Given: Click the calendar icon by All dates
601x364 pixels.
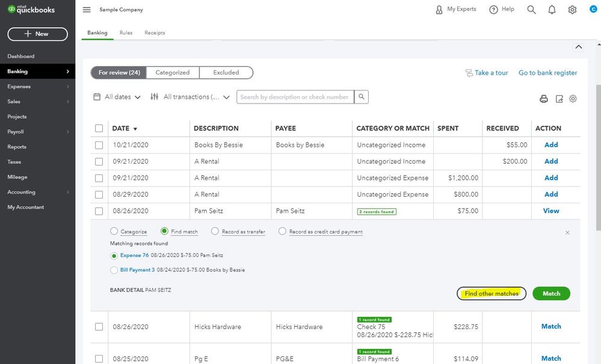Looking at the screenshot, I should pos(97,97).
